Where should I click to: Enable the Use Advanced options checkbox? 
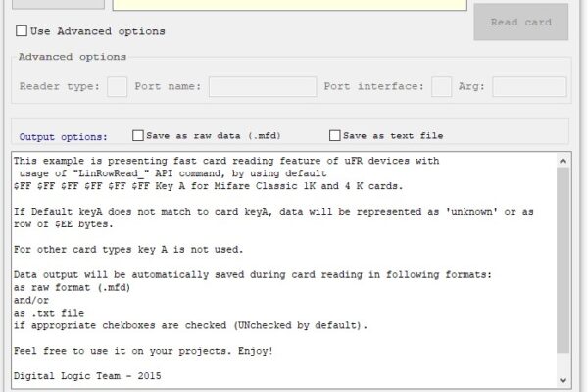coord(22,30)
